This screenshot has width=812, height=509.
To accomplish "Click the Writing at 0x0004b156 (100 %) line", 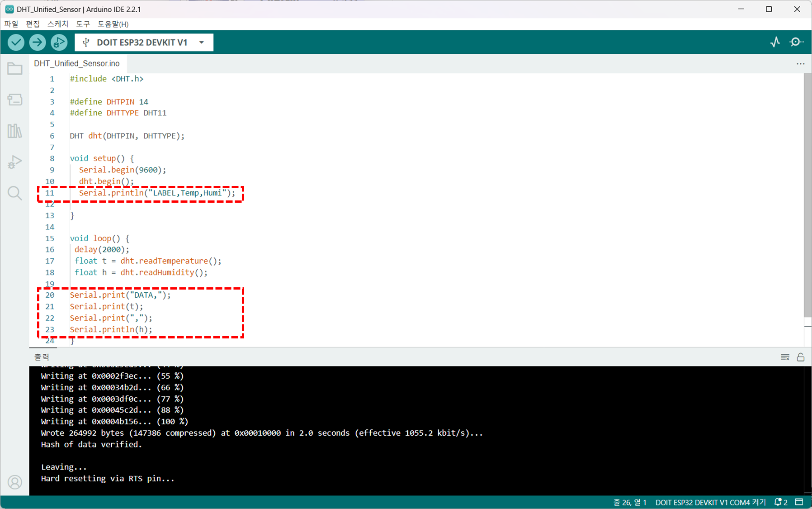I will 114,422.
